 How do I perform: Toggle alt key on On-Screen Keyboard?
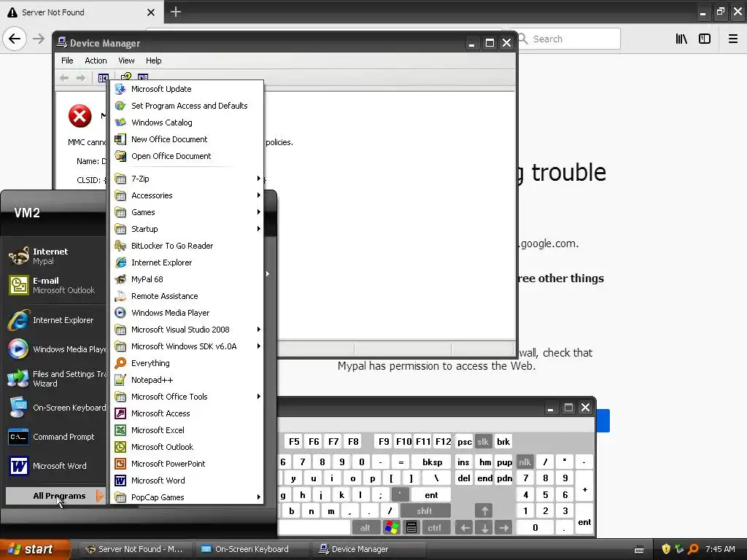coord(365,528)
